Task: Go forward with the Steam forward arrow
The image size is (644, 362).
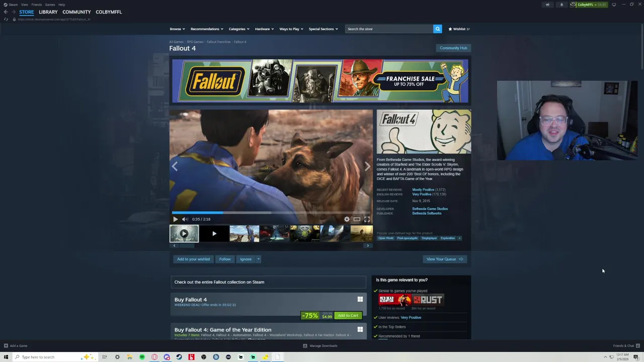Action: click(x=13, y=12)
